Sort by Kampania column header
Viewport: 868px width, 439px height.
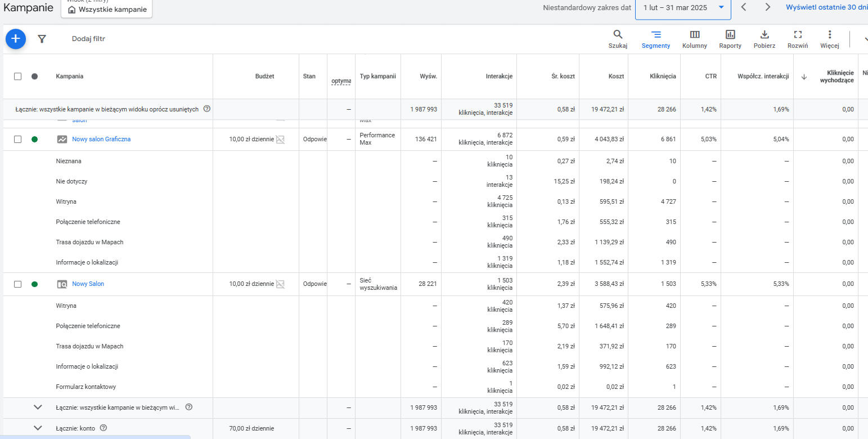pos(70,77)
